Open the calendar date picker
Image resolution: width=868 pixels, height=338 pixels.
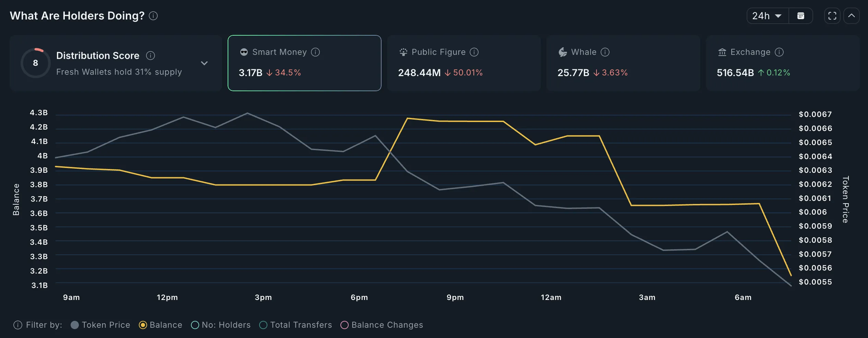pyautogui.click(x=801, y=16)
